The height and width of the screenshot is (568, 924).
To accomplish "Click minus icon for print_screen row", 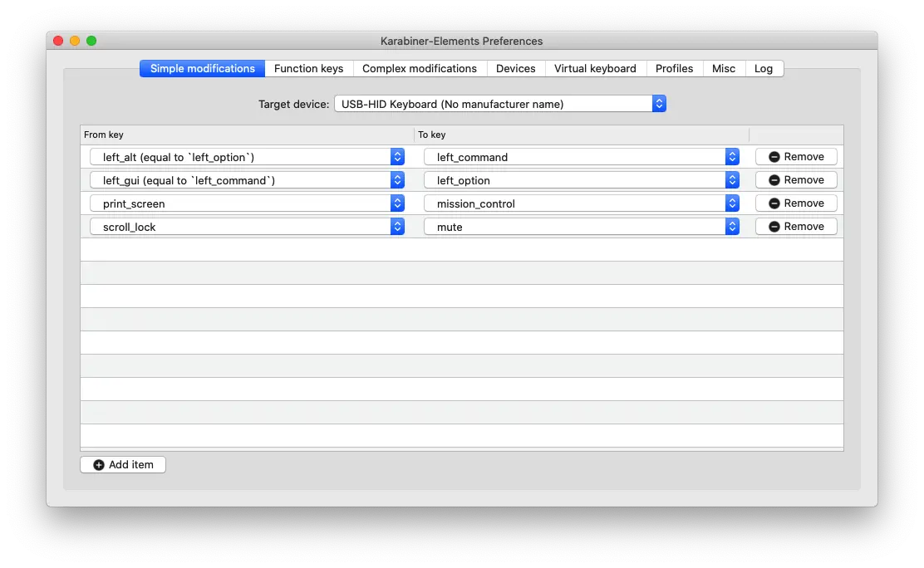I will tap(774, 203).
